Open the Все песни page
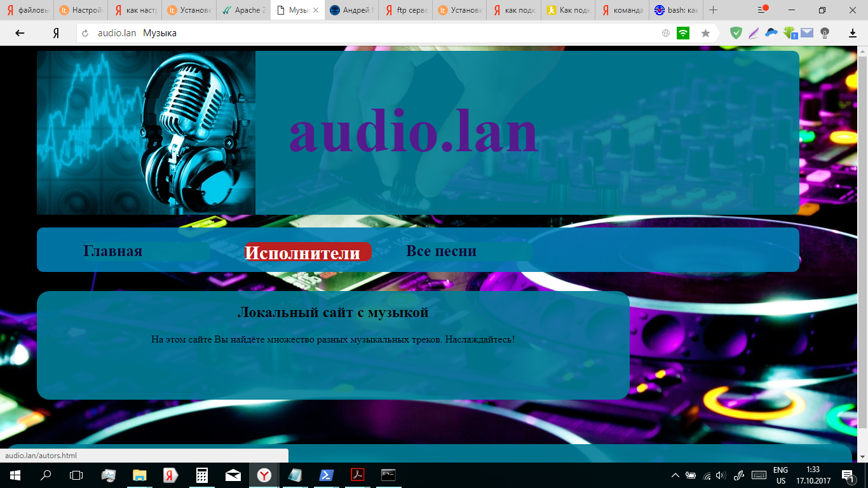The width and height of the screenshot is (868, 488). pos(441,251)
